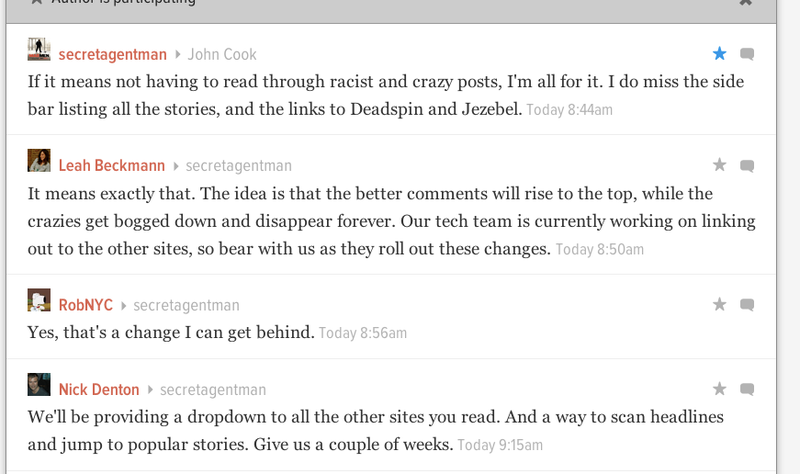Star Leah Beckmann's comment
The image size is (800, 474).
click(719, 165)
